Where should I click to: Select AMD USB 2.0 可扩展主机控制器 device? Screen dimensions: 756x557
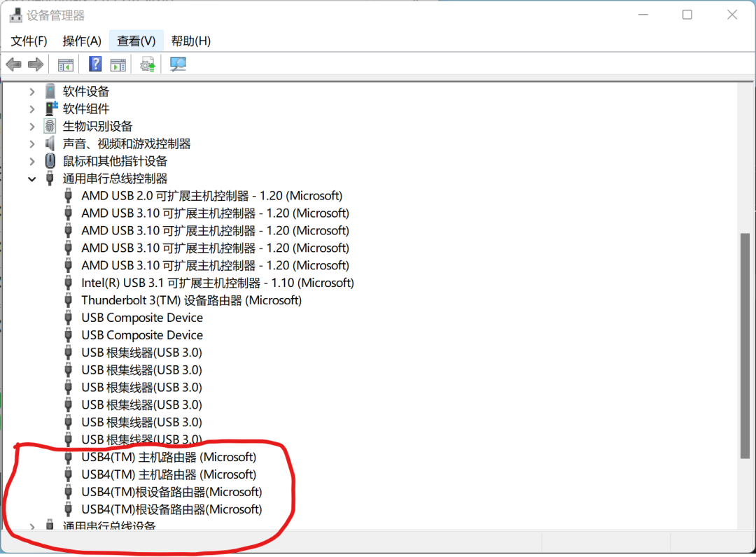[211, 196]
